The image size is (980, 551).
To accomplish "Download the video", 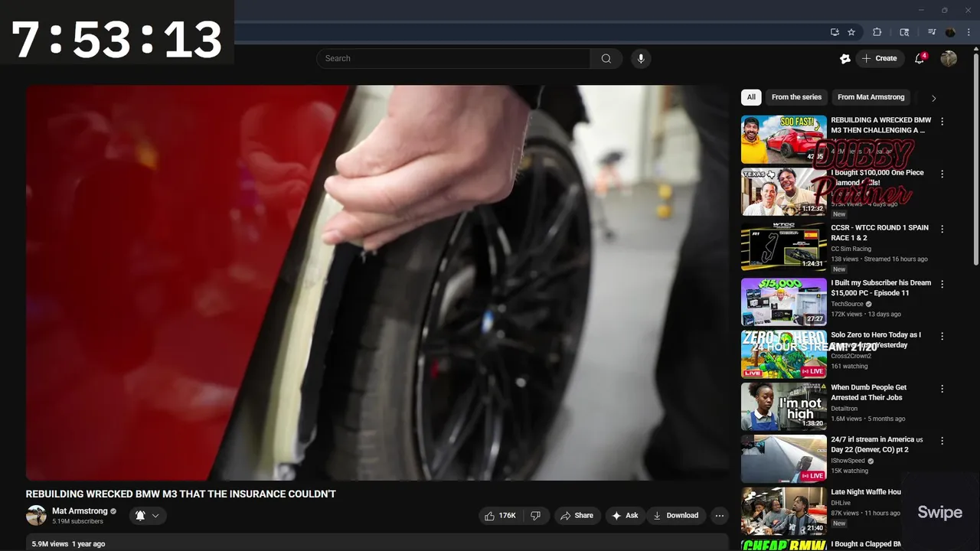I will [x=675, y=516].
